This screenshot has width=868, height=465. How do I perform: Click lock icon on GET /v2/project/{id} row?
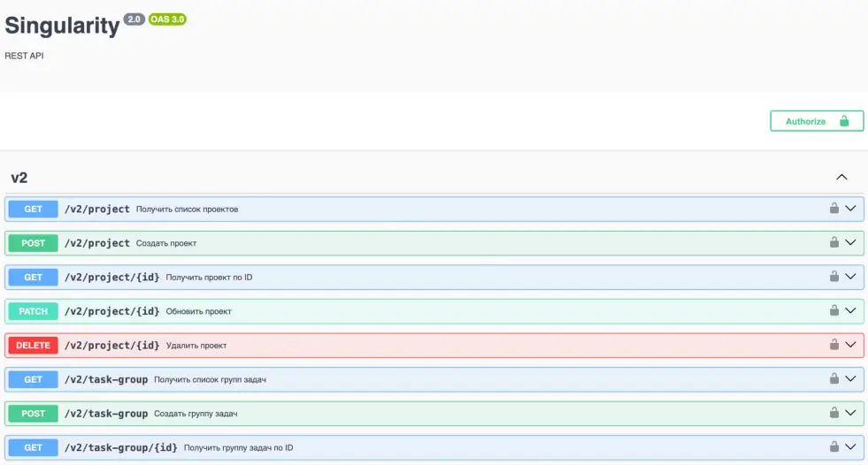[x=833, y=277]
